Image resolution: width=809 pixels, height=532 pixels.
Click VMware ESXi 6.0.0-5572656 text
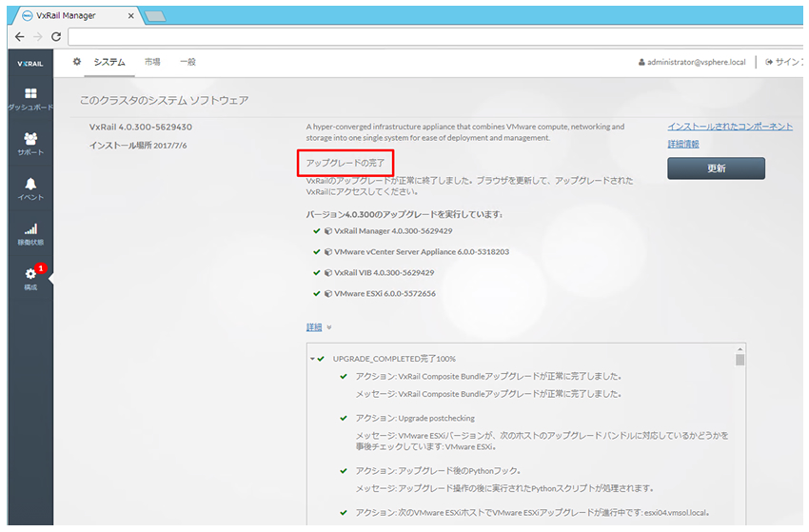(385, 294)
